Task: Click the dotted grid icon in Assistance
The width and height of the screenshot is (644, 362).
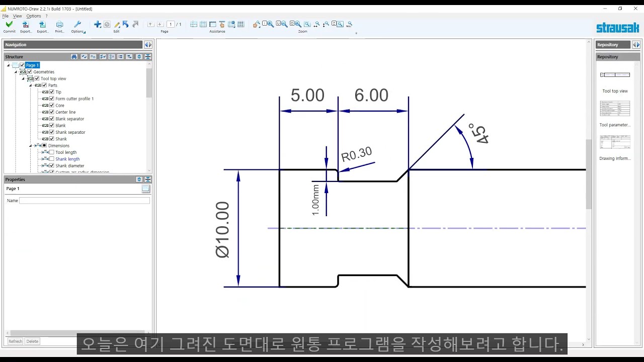Action: click(x=241, y=24)
